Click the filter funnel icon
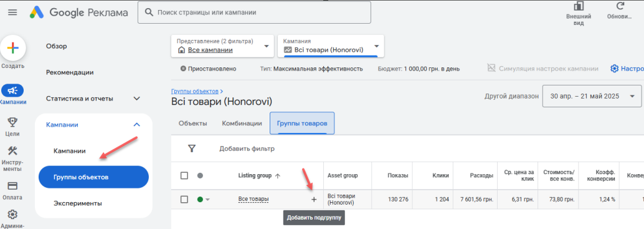 (x=191, y=149)
